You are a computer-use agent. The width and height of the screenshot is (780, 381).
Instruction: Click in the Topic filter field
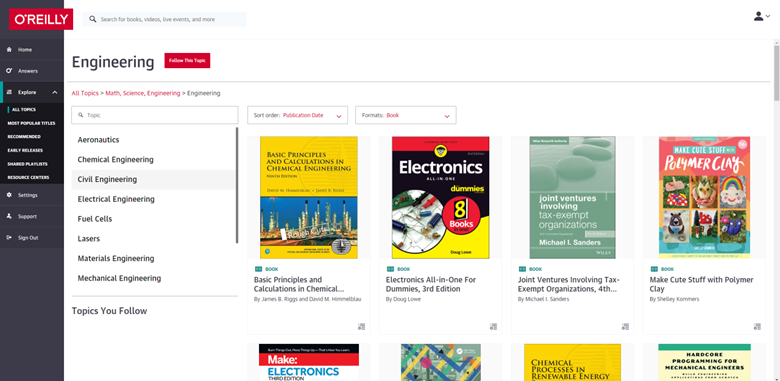[155, 115]
